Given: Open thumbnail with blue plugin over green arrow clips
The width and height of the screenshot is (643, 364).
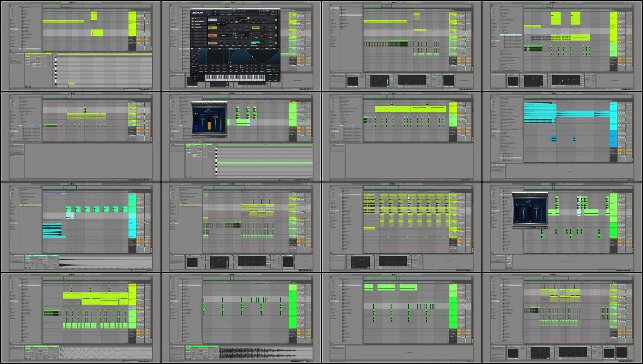Looking at the screenshot, I should [x=562, y=227].
